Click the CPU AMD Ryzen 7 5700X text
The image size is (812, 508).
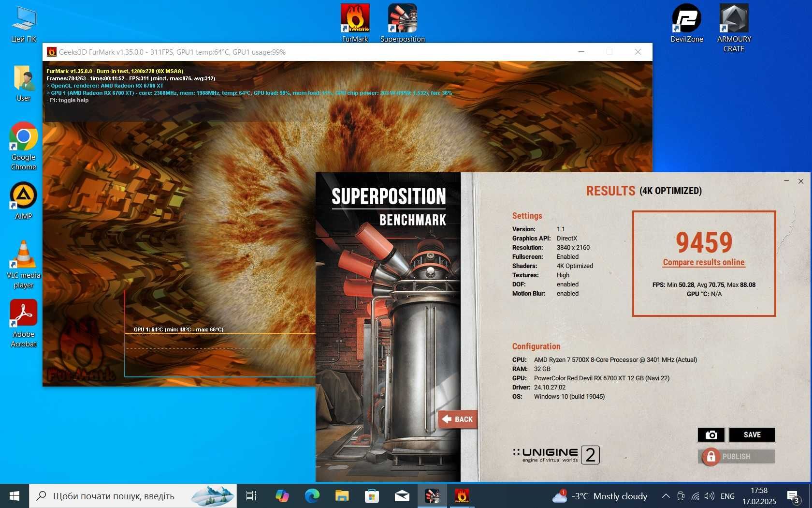click(615, 359)
